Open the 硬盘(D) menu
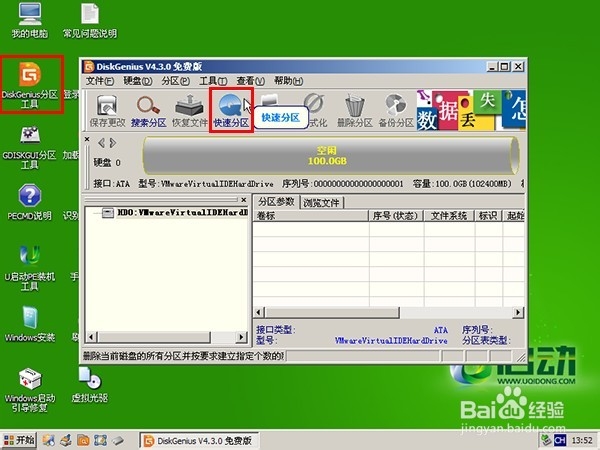The width and height of the screenshot is (600, 450). (x=137, y=81)
